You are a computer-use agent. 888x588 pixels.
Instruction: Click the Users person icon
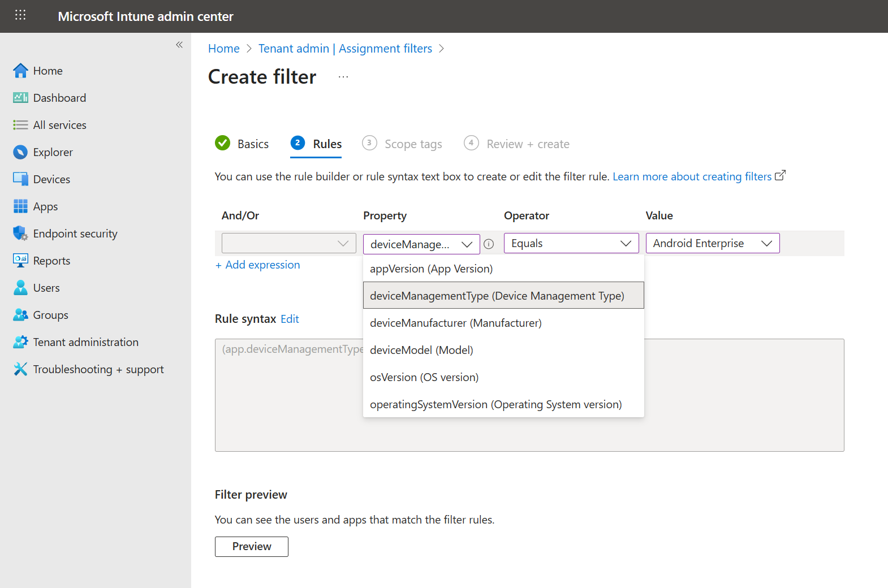coord(20,288)
